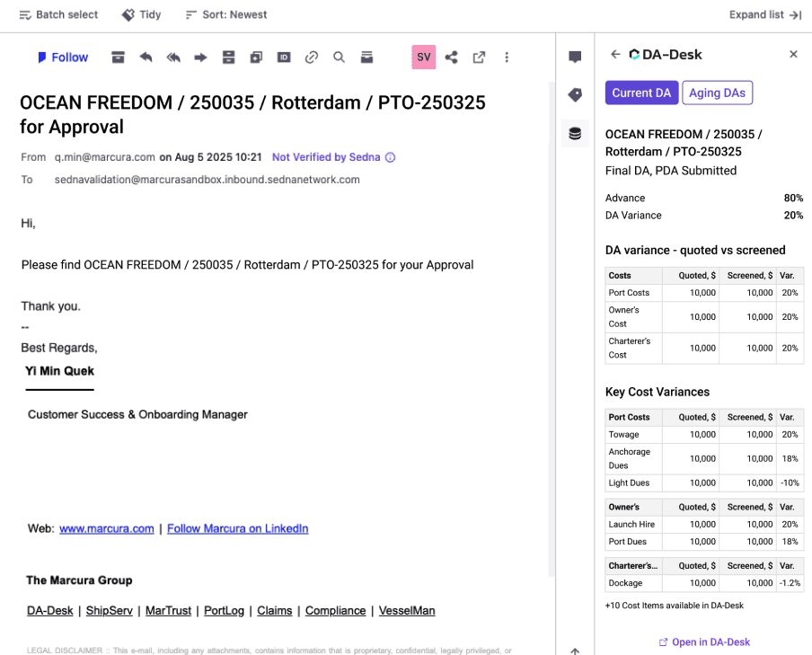
Task: Select the database stack sidebar icon
Action: [x=575, y=134]
